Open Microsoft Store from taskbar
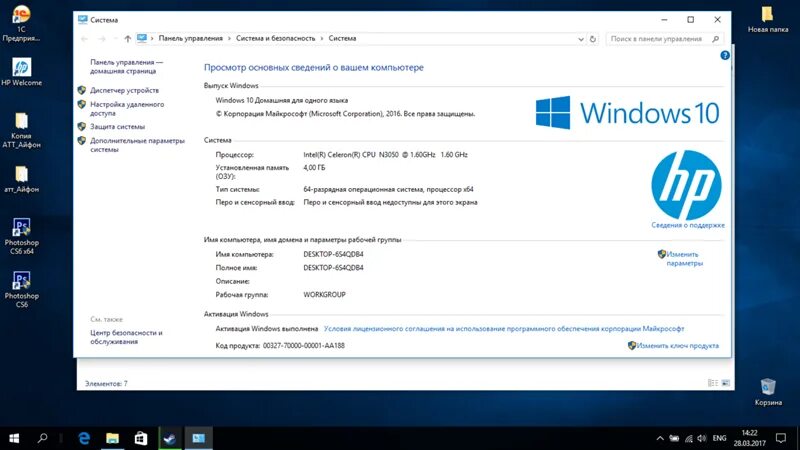Viewport: 800px width, 450px height. pyautogui.click(x=141, y=438)
